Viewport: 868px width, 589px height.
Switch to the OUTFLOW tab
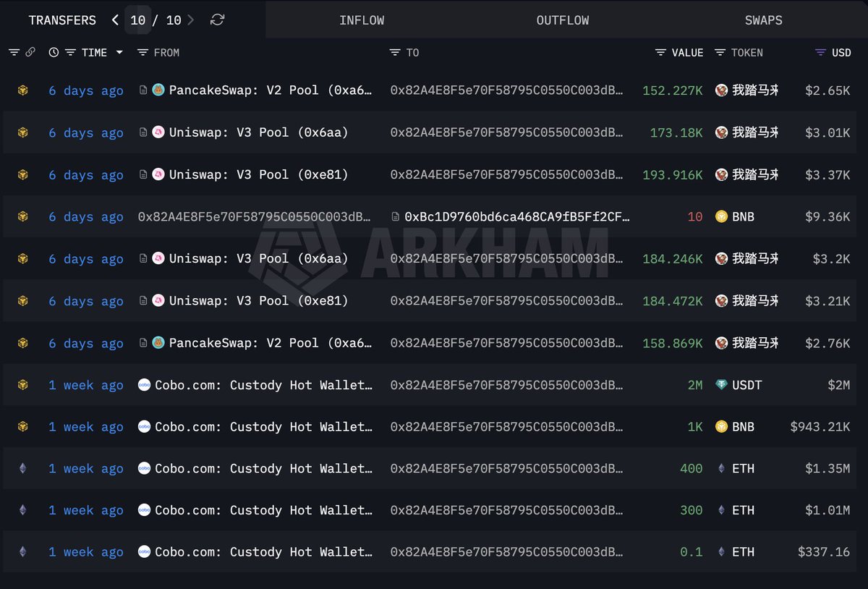[x=563, y=20]
